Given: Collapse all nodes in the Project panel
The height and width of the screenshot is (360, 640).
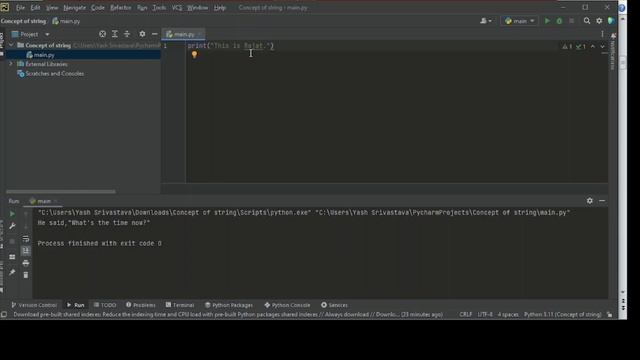Looking at the screenshot, I should coord(127,34).
